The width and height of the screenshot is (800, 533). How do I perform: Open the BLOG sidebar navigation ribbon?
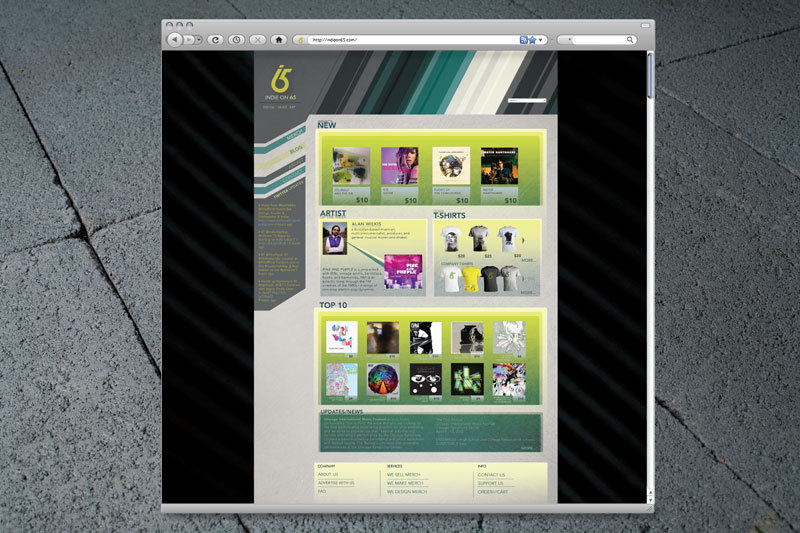[x=280, y=156]
